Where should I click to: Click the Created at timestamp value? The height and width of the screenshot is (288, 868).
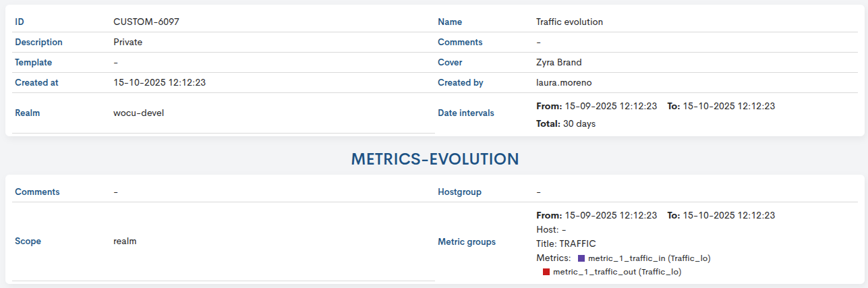pos(159,82)
